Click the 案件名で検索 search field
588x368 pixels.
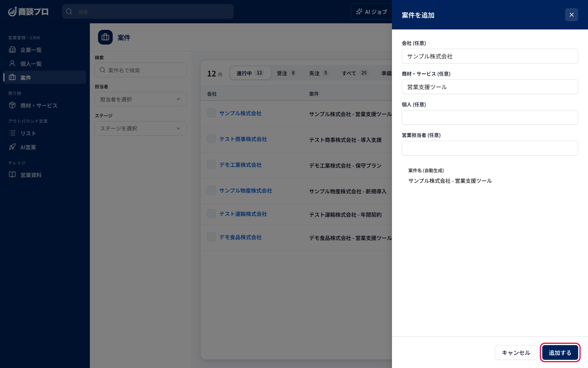[140, 70]
